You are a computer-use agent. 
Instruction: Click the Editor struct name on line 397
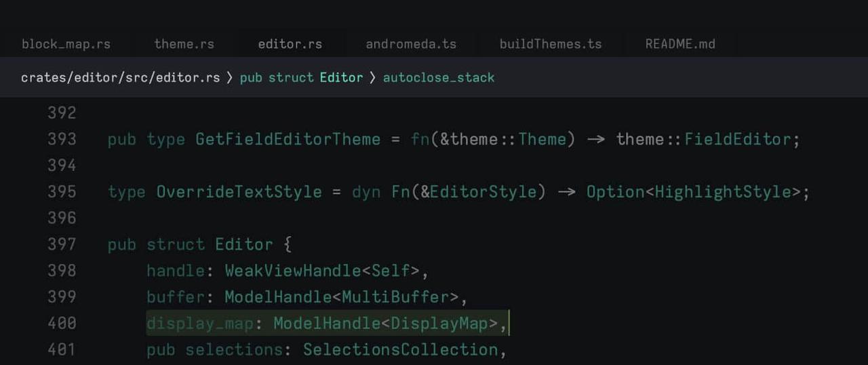[x=243, y=244]
